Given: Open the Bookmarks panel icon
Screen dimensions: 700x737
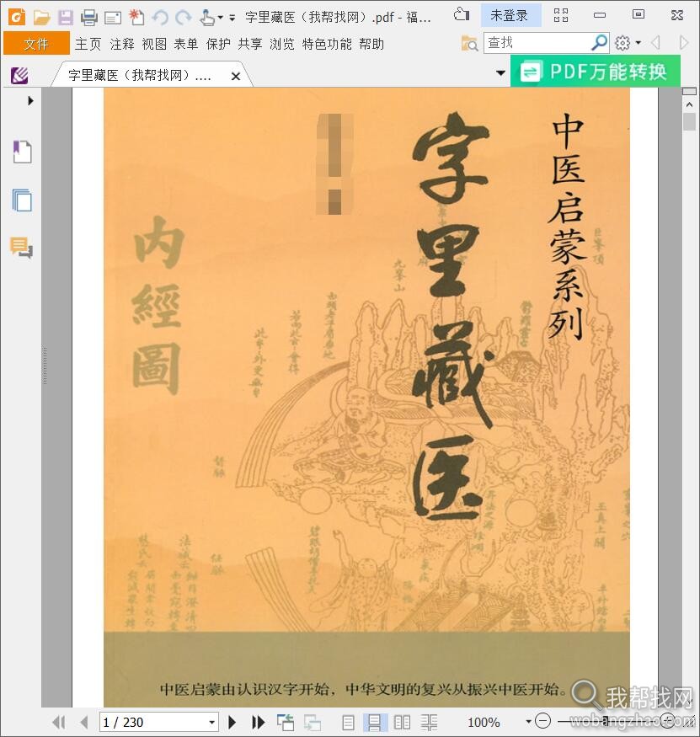Looking at the screenshot, I should 22,152.
